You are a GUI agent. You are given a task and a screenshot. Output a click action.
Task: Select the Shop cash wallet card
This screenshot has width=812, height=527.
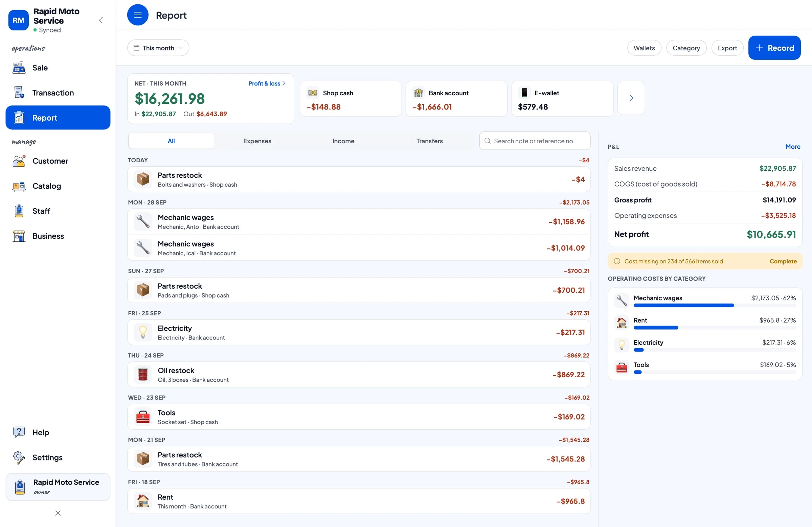(351, 99)
